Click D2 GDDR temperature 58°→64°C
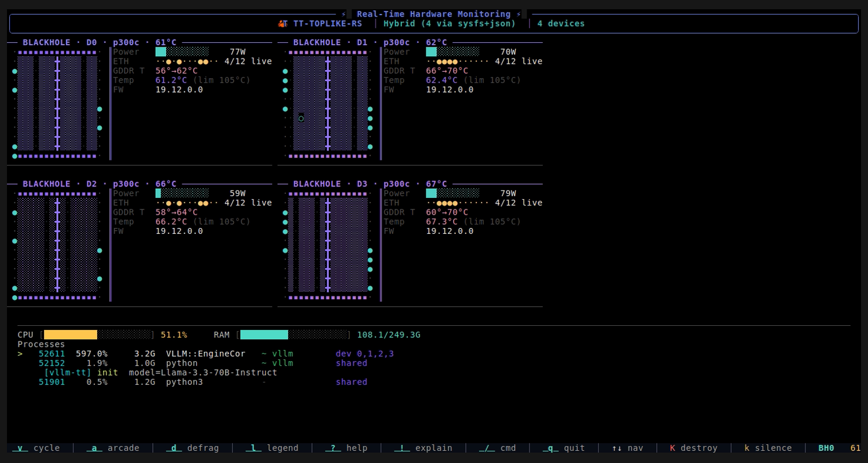This screenshot has width=868, height=463. tap(176, 212)
